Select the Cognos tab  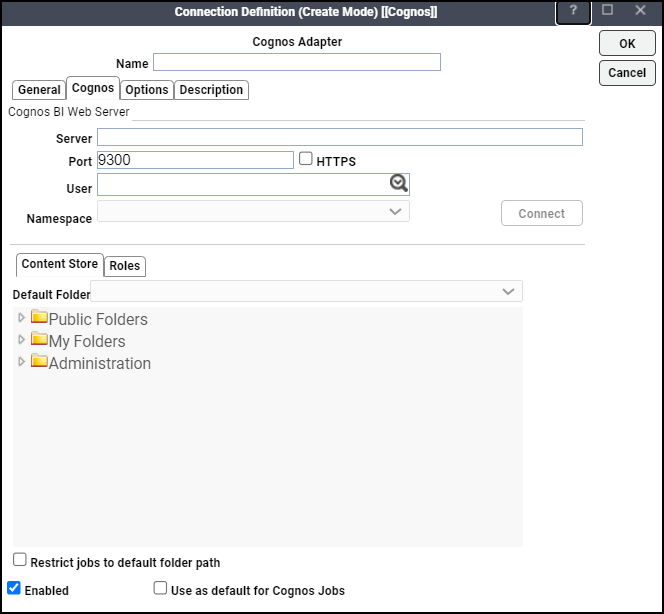point(93,88)
